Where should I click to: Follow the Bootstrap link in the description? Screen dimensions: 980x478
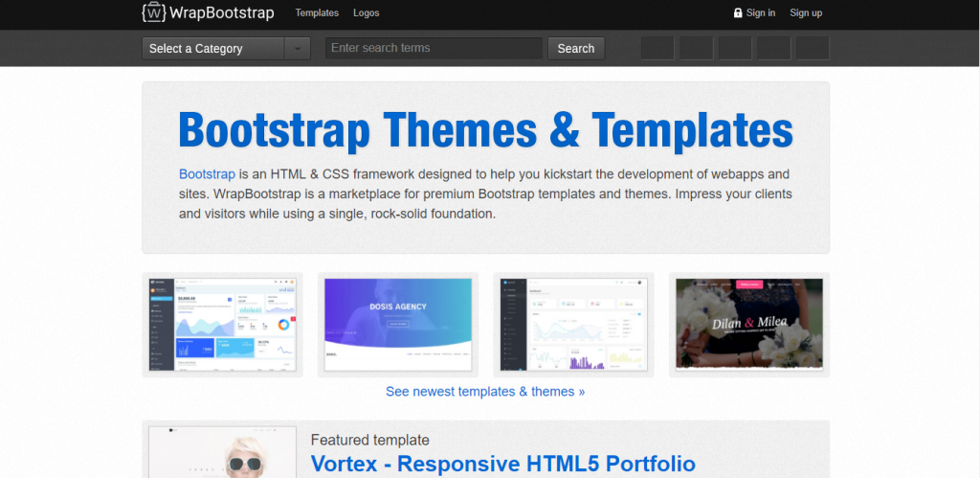pyautogui.click(x=207, y=174)
